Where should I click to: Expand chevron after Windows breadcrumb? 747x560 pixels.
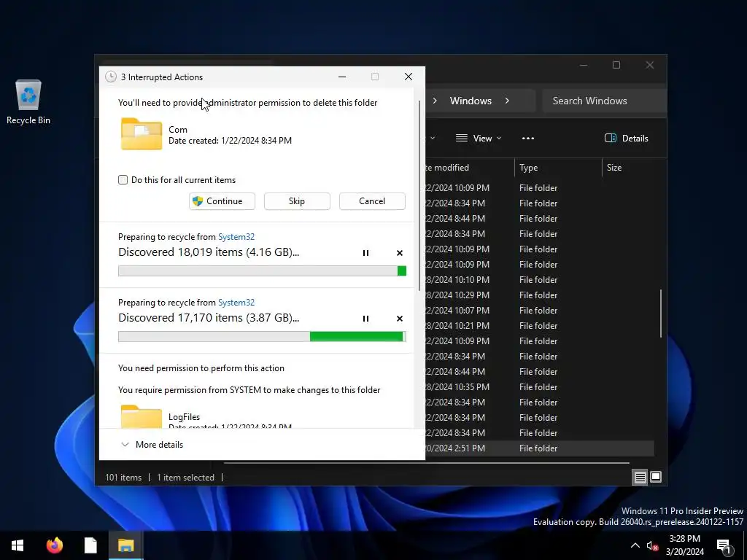coord(507,101)
